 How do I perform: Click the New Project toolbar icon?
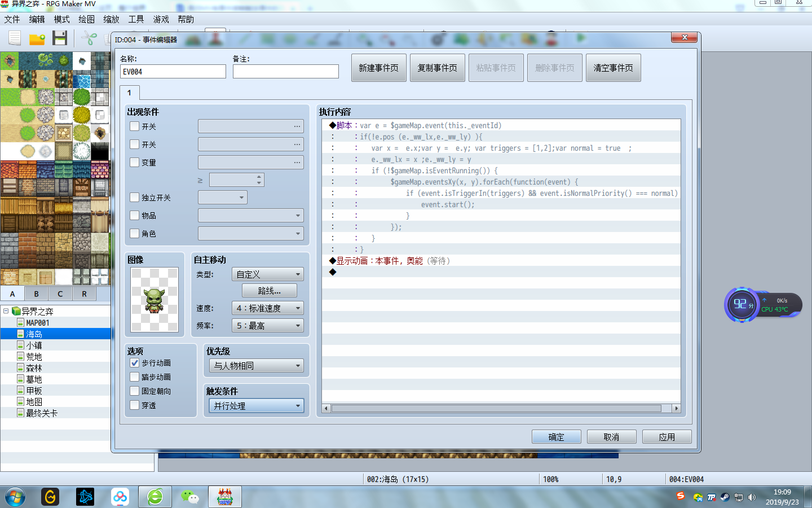[14, 38]
